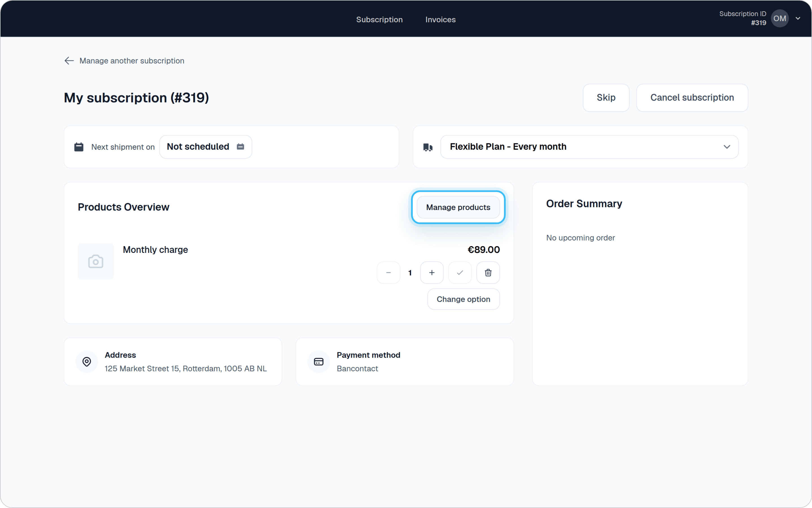Click the Payment method heading
The height and width of the screenshot is (508, 812).
pyautogui.click(x=369, y=355)
